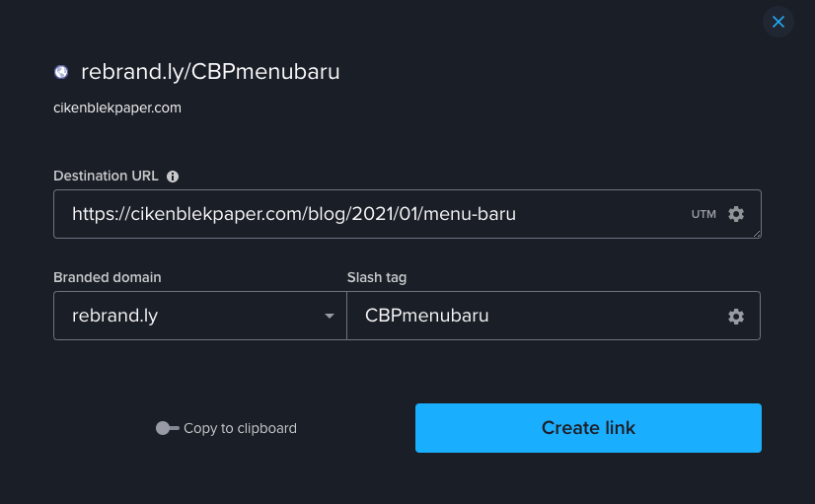The width and height of the screenshot is (815, 504).
Task: Click the info icon beside Destination URL
Action: pos(173,177)
